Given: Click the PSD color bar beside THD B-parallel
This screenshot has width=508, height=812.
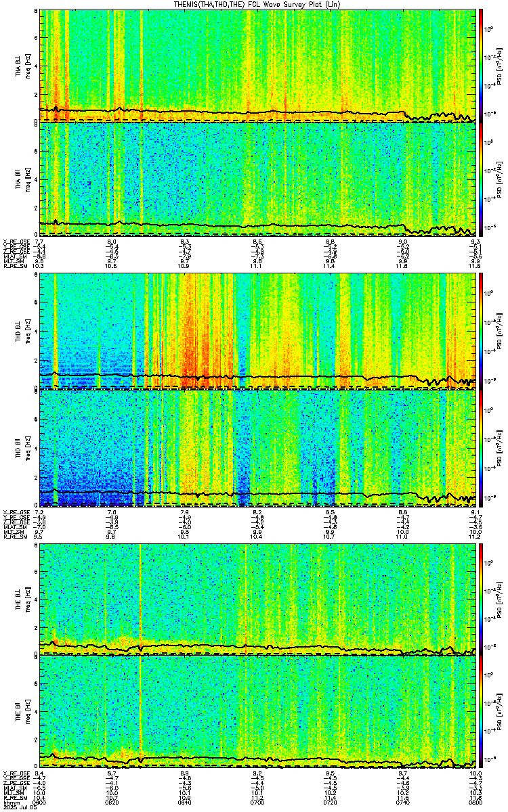Looking at the screenshot, I should point(481,447).
